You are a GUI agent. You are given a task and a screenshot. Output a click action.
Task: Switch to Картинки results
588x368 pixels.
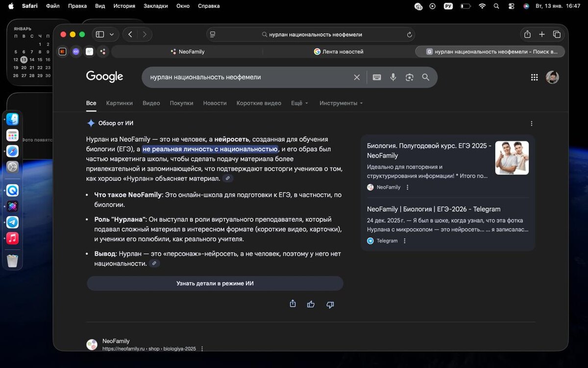(120, 103)
